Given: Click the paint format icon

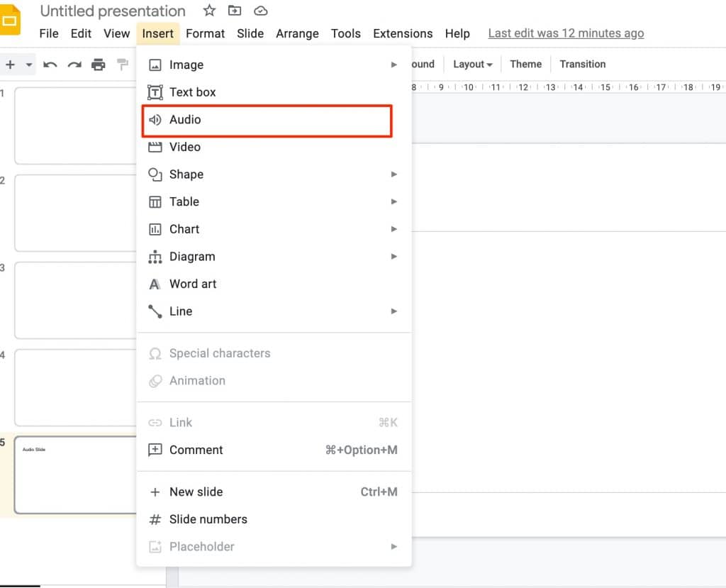Looking at the screenshot, I should [122, 65].
